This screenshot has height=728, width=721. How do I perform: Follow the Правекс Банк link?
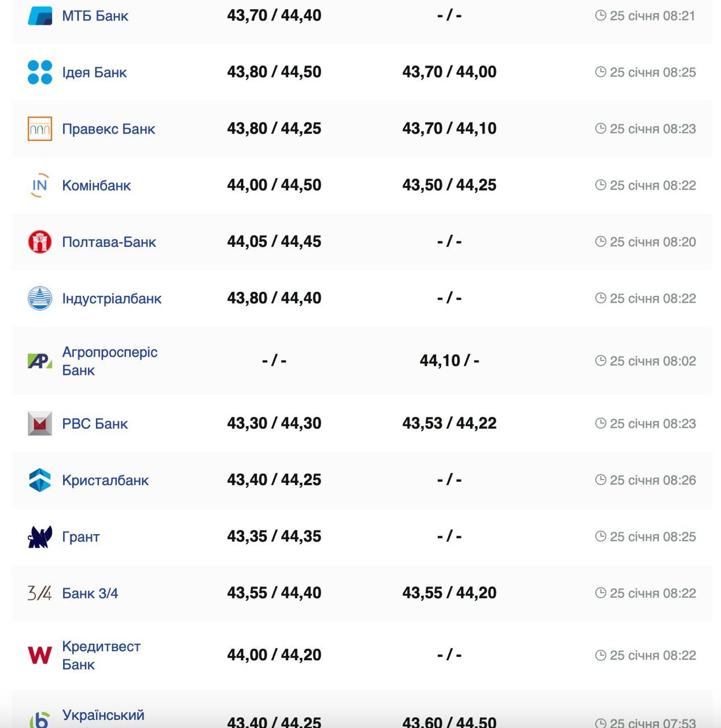pyautogui.click(x=108, y=129)
